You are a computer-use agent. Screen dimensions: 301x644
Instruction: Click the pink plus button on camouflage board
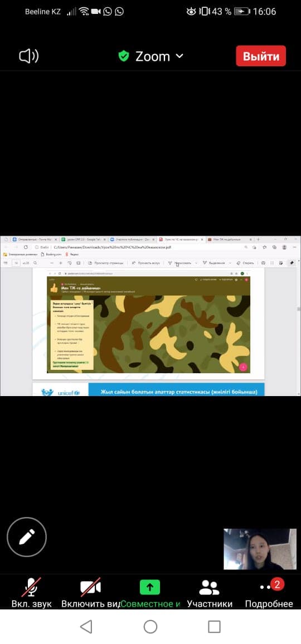click(243, 367)
